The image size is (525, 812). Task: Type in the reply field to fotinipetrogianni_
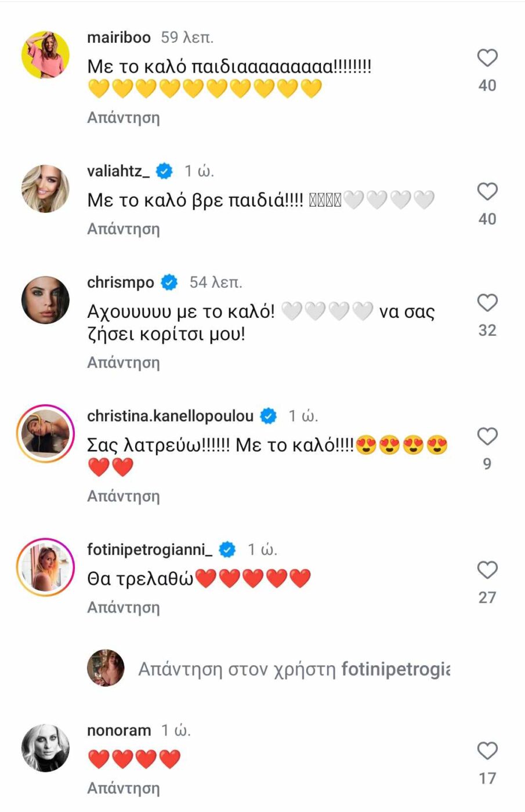(x=294, y=669)
